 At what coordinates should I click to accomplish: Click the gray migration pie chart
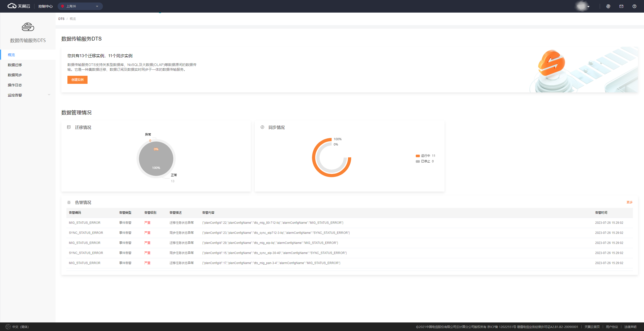[156, 159]
